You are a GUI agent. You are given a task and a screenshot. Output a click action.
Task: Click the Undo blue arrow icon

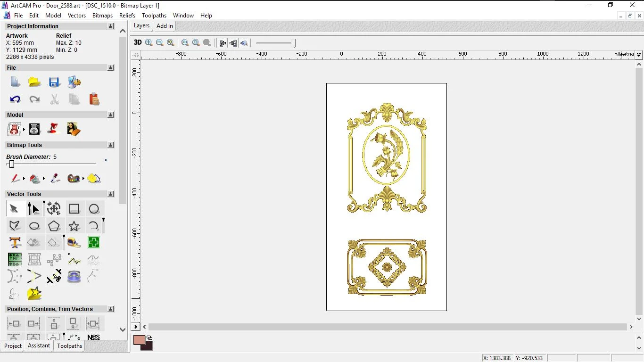(15, 99)
